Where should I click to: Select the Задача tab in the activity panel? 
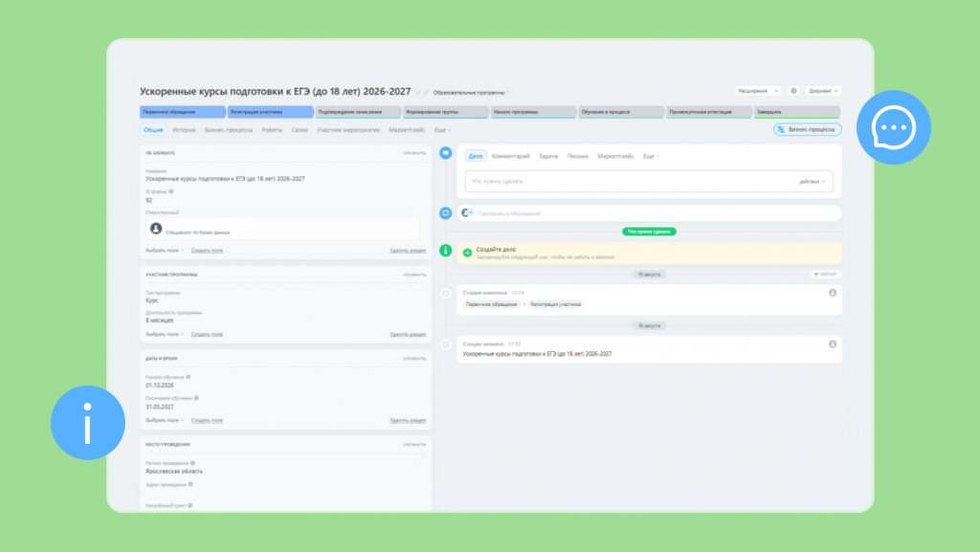[x=548, y=156]
